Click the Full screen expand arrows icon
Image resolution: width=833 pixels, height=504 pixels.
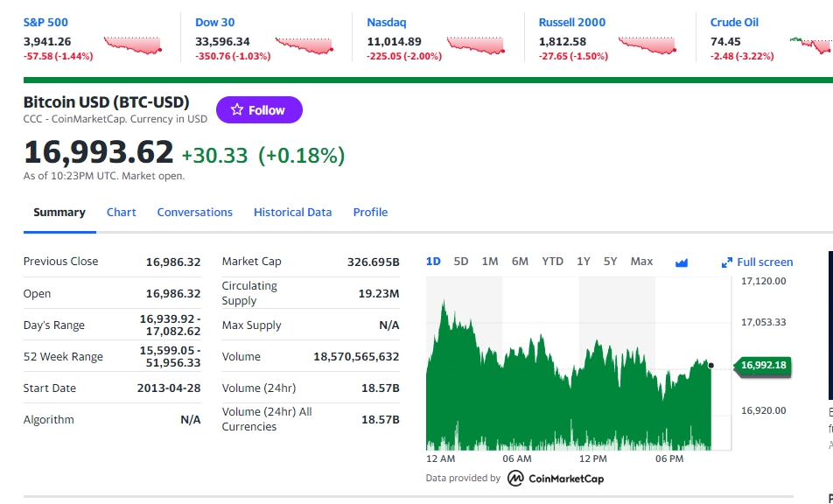tap(727, 262)
